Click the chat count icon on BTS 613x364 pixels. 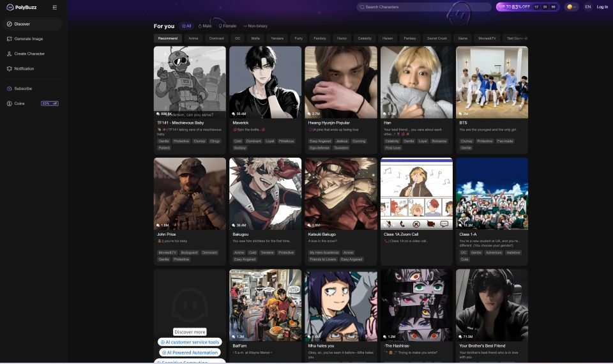tap(460, 114)
